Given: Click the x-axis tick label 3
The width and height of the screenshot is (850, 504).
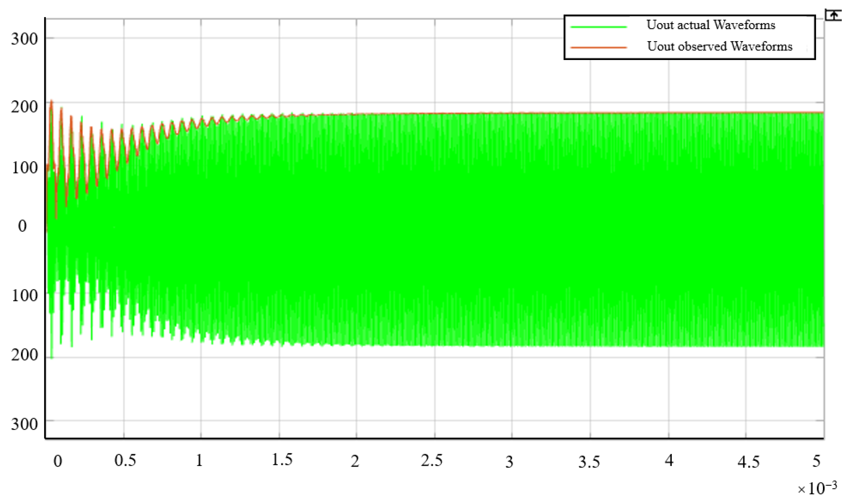Looking at the screenshot, I should pyautogui.click(x=509, y=462).
